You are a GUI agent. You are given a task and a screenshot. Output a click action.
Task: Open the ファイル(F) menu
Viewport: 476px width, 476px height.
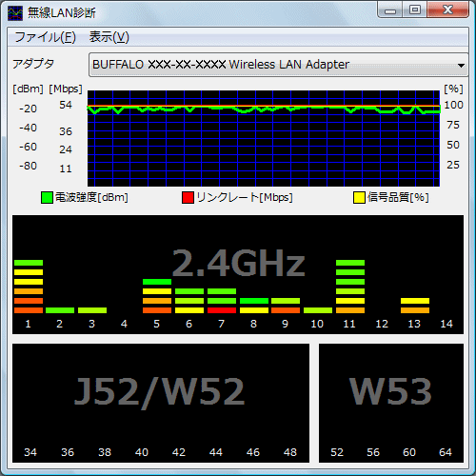point(45,37)
